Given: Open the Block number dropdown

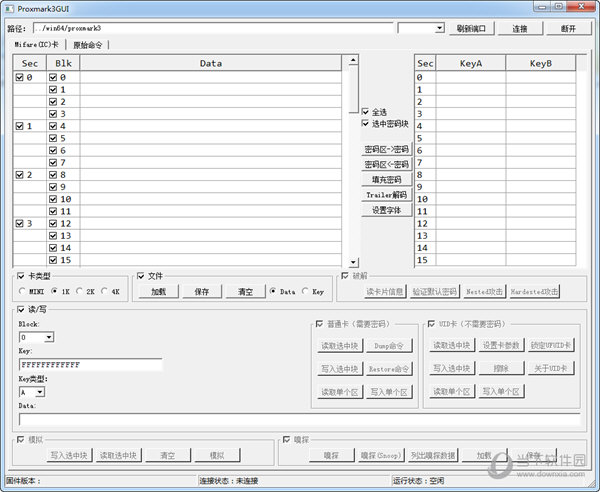Looking at the screenshot, I should (x=49, y=337).
